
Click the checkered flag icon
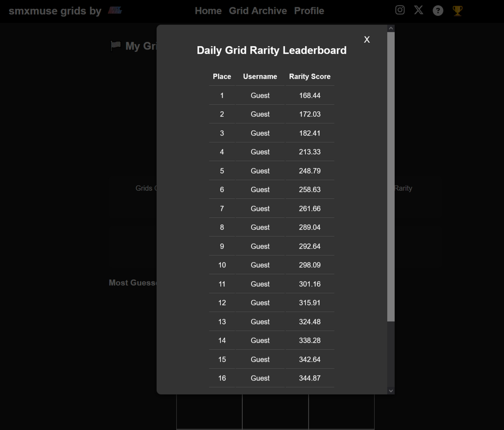[x=115, y=46]
